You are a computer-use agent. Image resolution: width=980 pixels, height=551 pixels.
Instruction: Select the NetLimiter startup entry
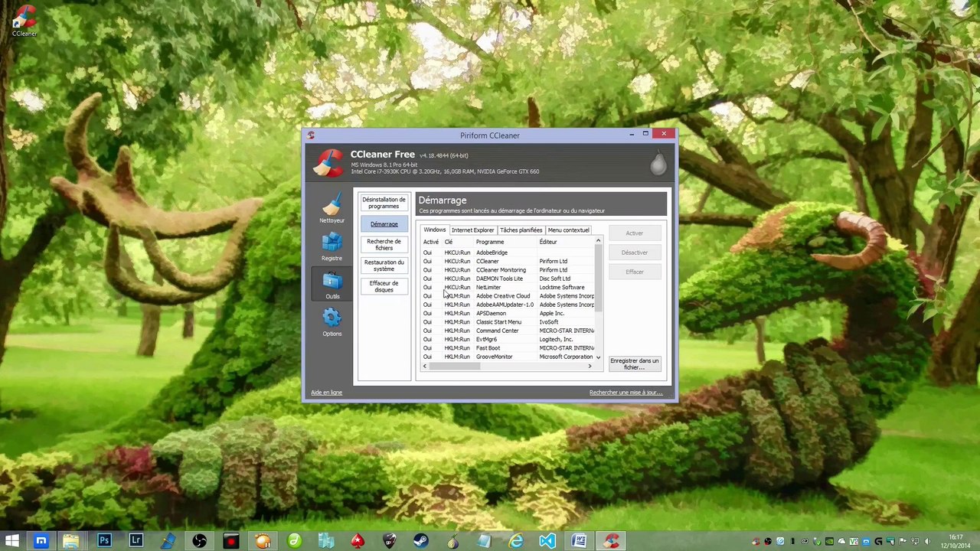pyautogui.click(x=508, y=288)
